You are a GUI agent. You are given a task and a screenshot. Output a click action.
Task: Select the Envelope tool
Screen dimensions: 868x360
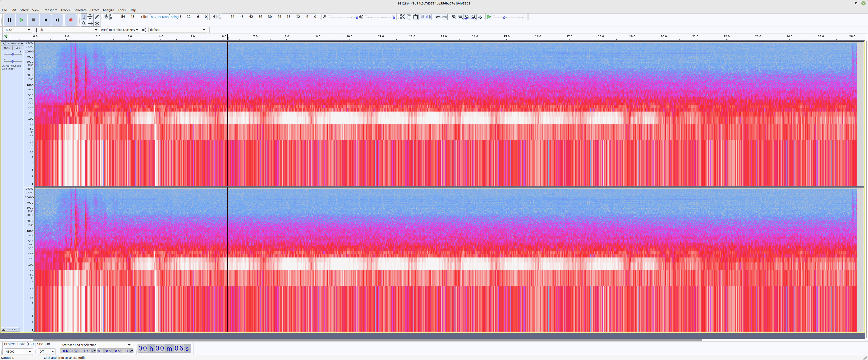coord(90,17)
